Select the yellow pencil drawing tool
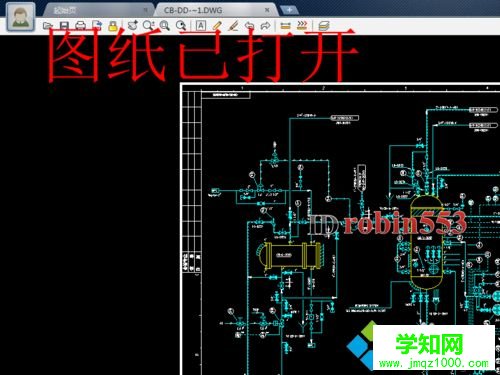This screenshot has height=375, width=500. click(217, 25)
